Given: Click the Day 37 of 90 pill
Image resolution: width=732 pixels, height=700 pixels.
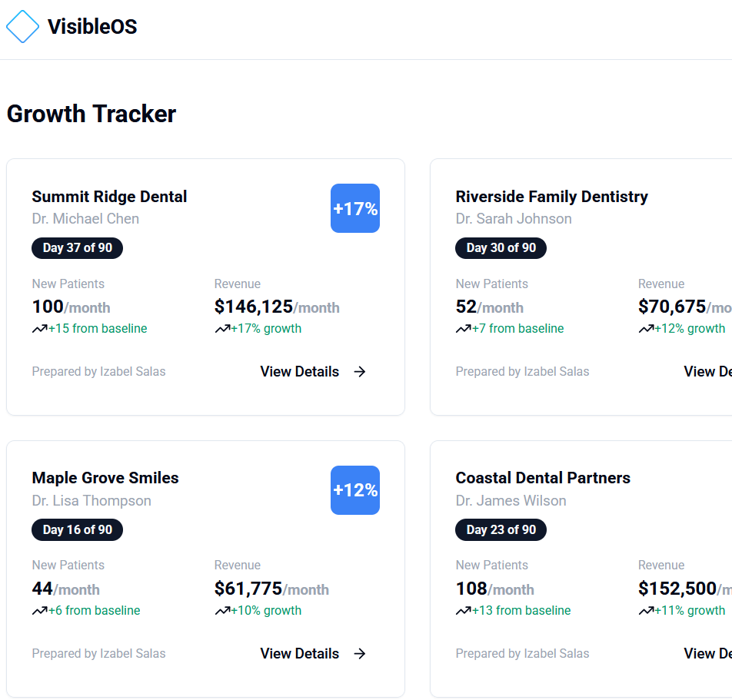Looking at the screenshot, I should pyautogui.click(x=78, y=248).
